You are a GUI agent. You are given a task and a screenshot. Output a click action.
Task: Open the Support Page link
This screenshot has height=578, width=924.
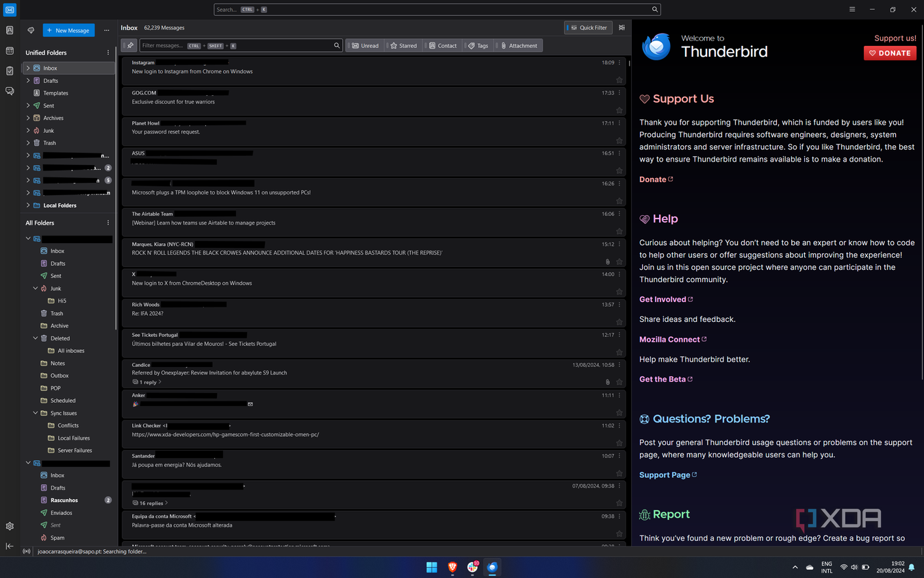[668, 475]
